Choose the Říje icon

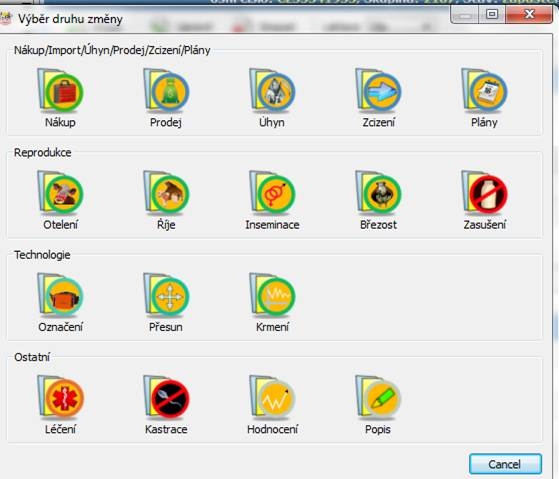(166, 194)
